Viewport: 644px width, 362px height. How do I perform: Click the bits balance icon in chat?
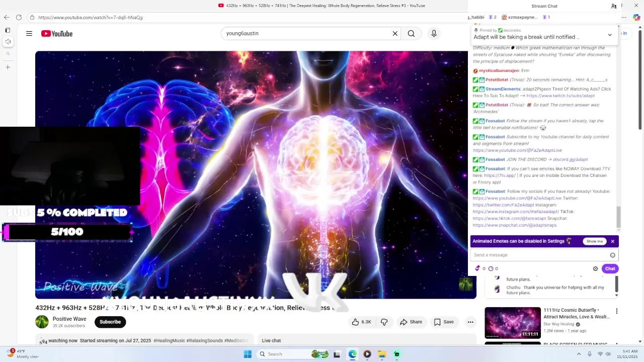point(478,268)
